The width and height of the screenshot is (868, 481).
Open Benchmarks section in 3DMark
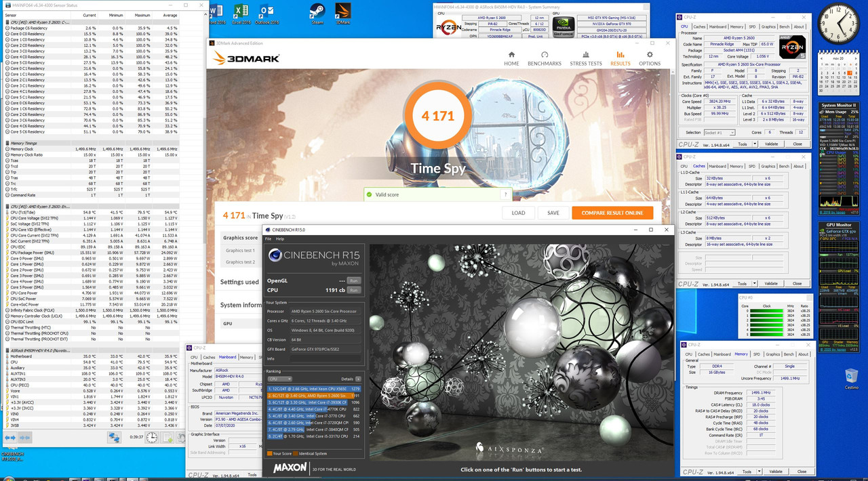544,58
